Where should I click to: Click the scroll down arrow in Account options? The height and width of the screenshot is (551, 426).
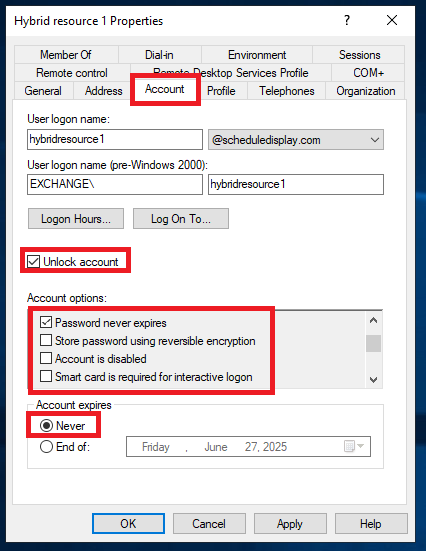pos(374,380)
